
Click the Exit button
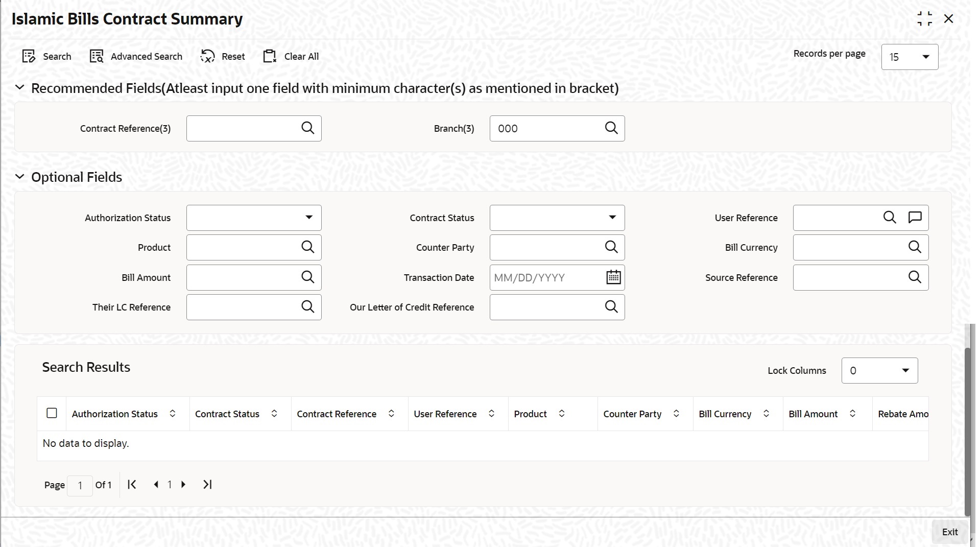pos(950,532)
